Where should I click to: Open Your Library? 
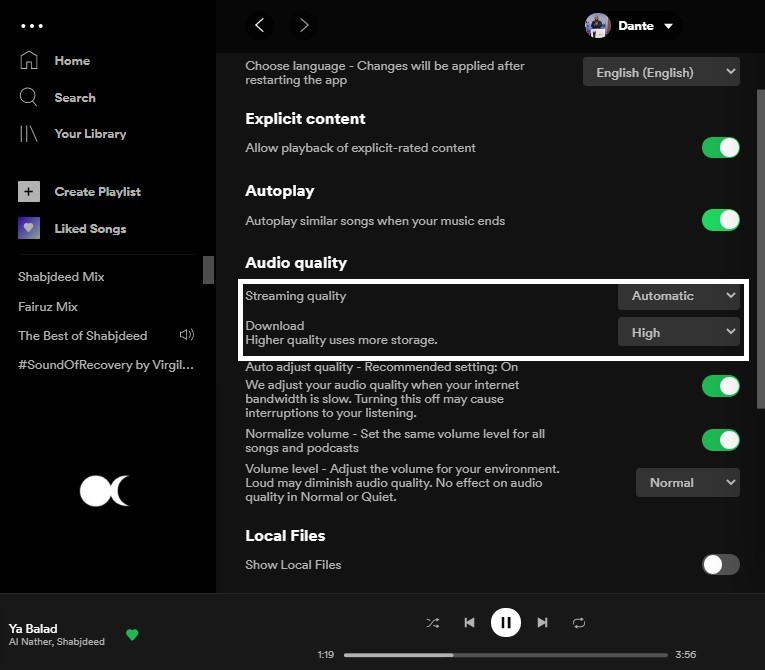[x=90, y=134]
